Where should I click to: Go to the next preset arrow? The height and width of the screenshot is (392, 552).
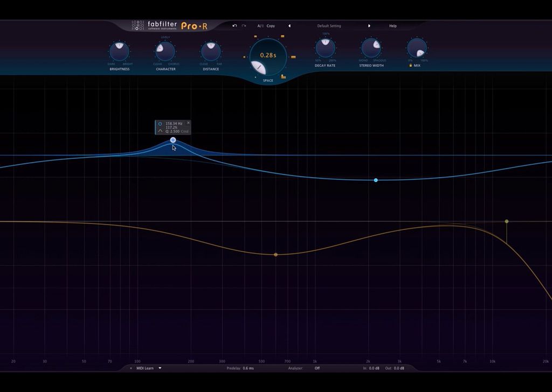pyautogui.click(x=369, y=26)
